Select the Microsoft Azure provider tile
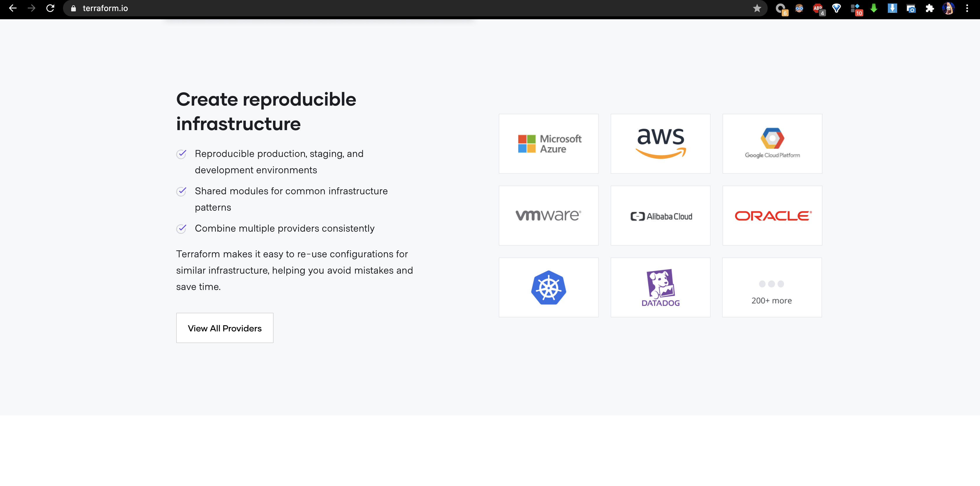Viewport: 980px width, 486px height. click(548, 144)
